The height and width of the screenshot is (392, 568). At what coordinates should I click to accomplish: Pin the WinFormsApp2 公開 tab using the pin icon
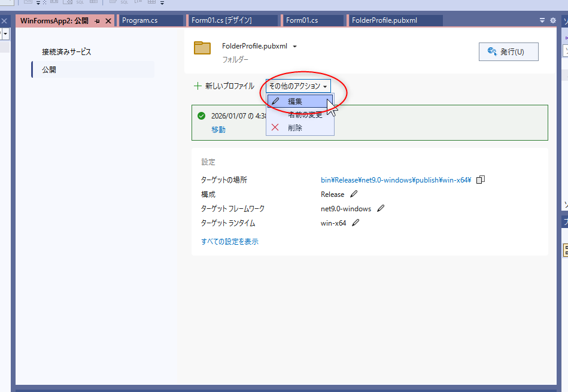(98, 21)
